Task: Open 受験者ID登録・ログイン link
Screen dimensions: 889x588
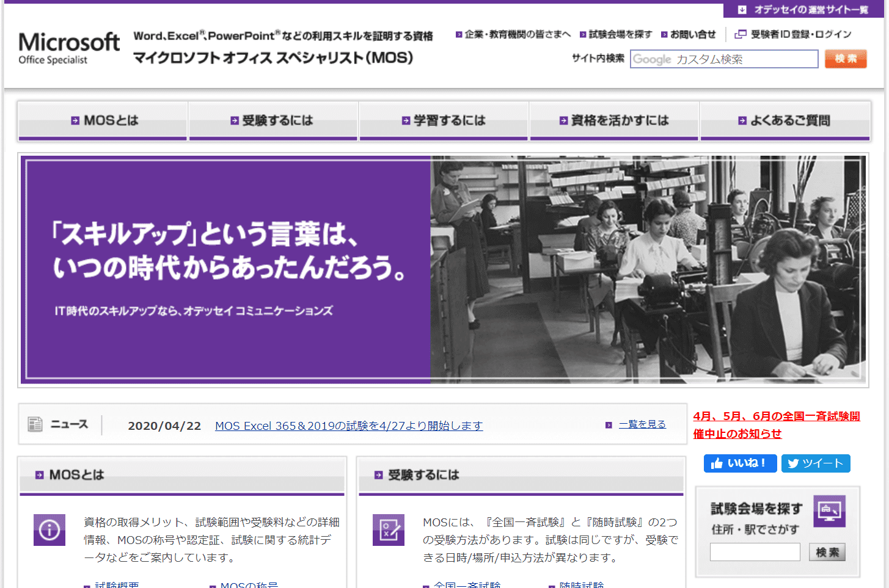Action: (x=801, y=35)
